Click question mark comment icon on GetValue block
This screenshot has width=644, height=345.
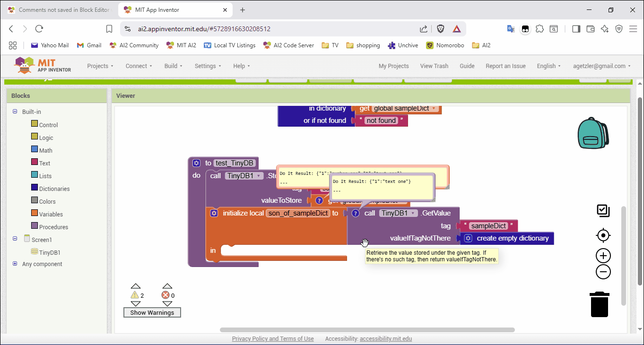pos(356,213)
